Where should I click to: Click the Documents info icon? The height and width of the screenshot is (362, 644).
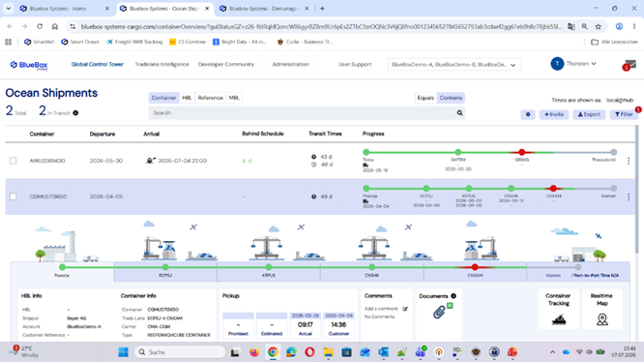point(454,296)
